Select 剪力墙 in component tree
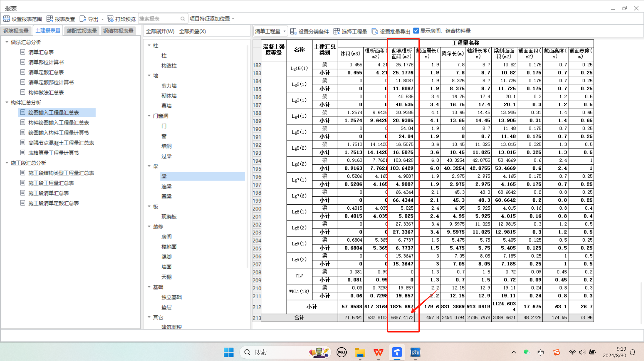Image resolution: width=644 pixels, height=361 pixels. pyautogui.click(x=169, y=86)
